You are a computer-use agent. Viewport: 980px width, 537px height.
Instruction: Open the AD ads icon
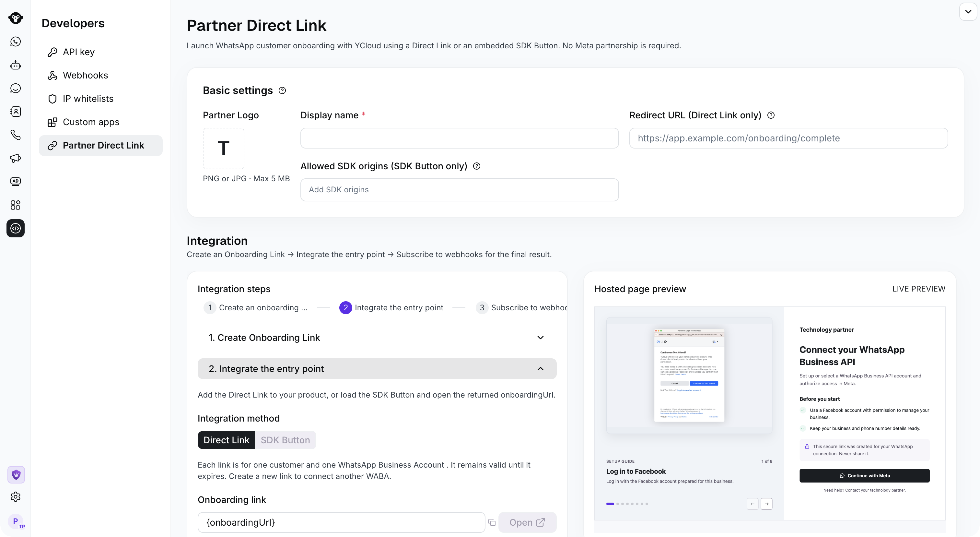(x=15, y=182)
